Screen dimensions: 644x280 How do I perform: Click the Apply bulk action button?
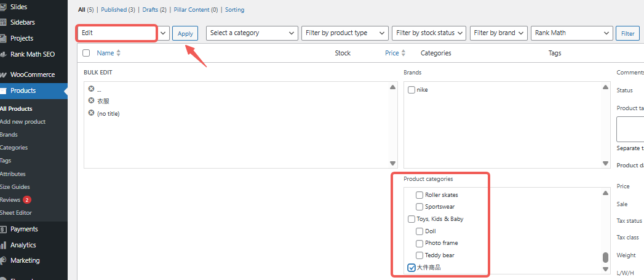[185, 34]
